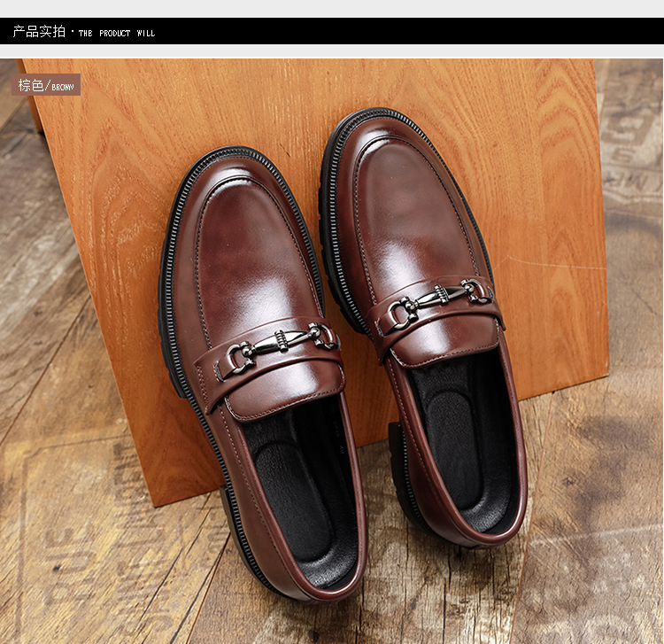
Task: Select the 棕色/BROWN color label
Action: pyautogui.click(x=46, y=86)
